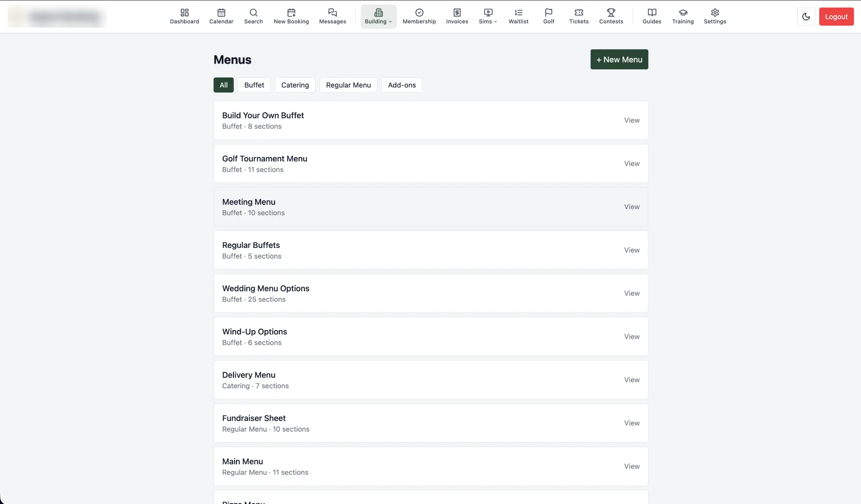
Task: Click the blurred logo at top left
Action: 57,17
